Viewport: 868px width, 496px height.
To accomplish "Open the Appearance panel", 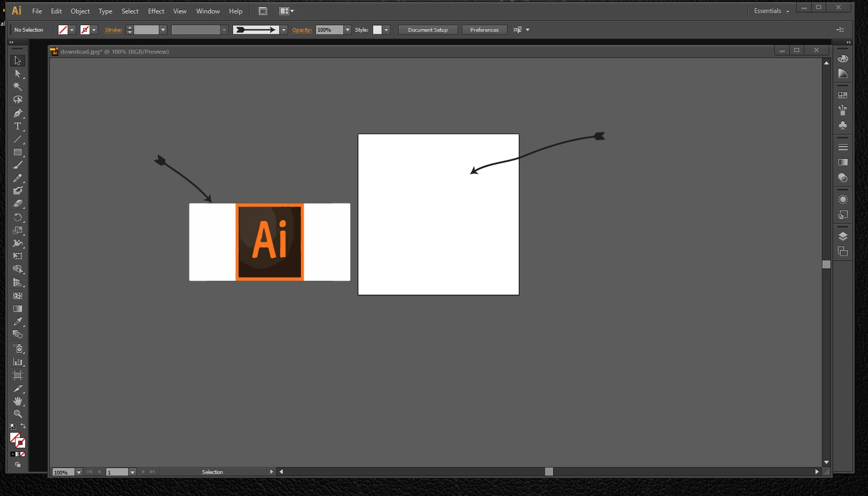I will pos(843,200).
